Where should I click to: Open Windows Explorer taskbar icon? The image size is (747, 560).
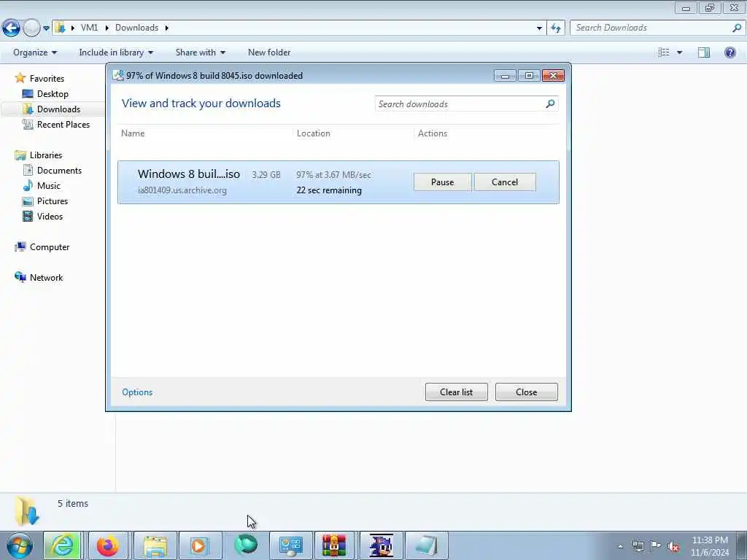point(155,545)
